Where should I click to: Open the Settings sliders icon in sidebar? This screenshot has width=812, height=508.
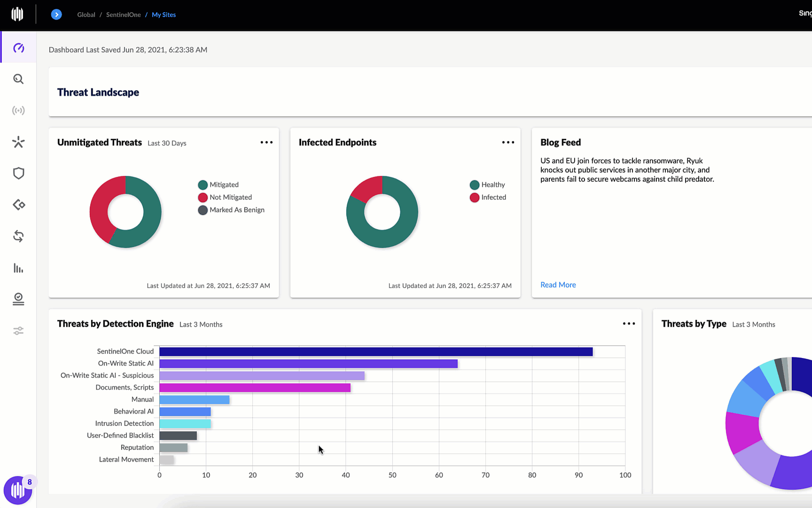point(18,331)
